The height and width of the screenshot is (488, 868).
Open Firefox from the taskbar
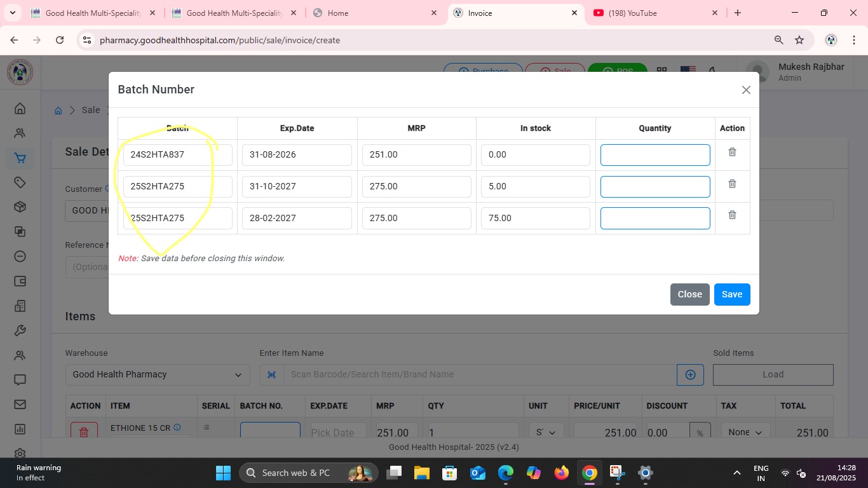[561, 473]
